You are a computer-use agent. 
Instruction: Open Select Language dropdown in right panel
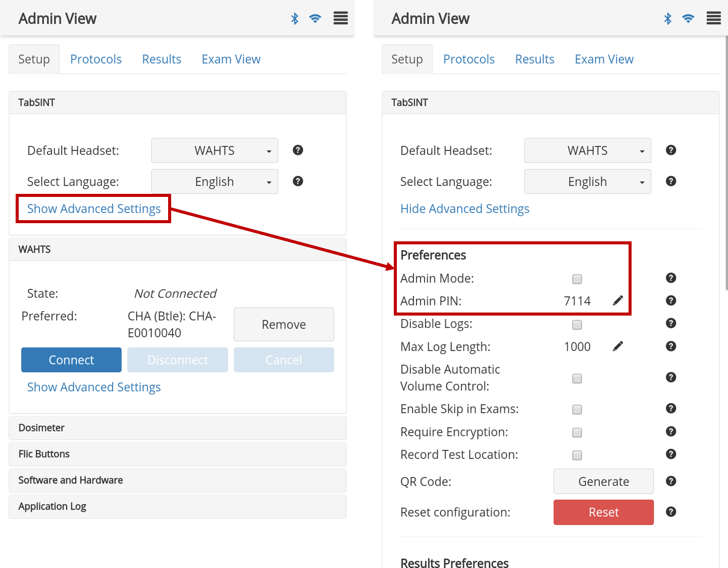[587, 182]
